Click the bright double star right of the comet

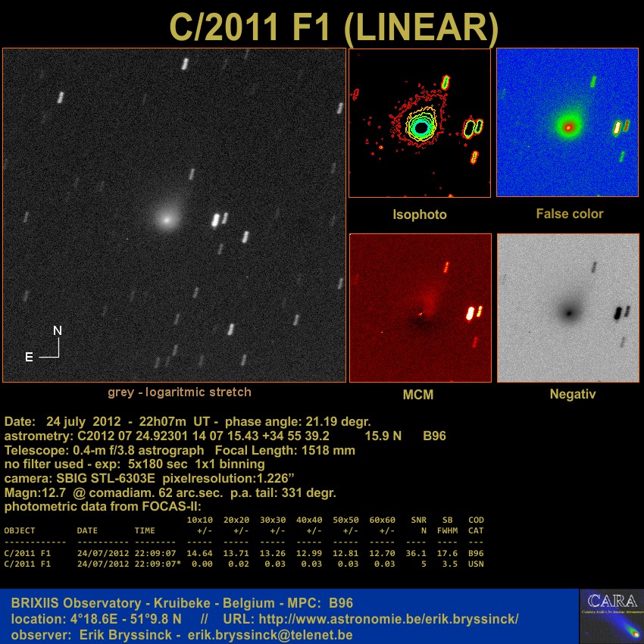coord(218,220)
